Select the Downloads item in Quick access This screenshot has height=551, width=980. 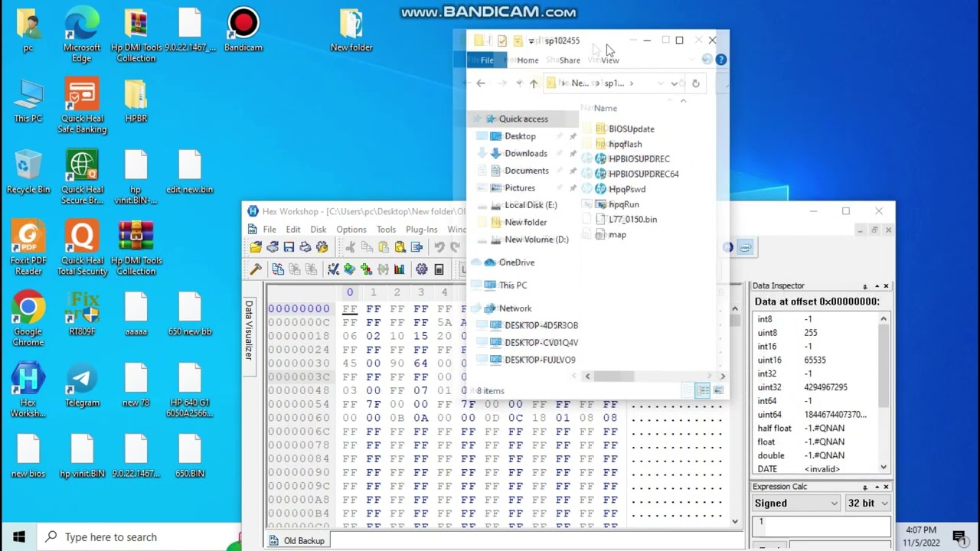[526, 153]
